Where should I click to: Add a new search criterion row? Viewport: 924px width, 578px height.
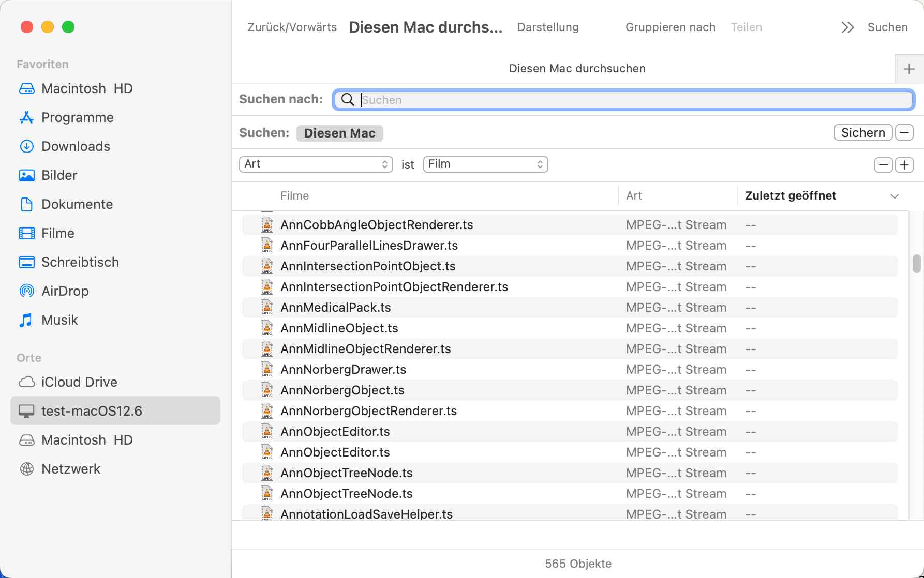click(904, 165)
